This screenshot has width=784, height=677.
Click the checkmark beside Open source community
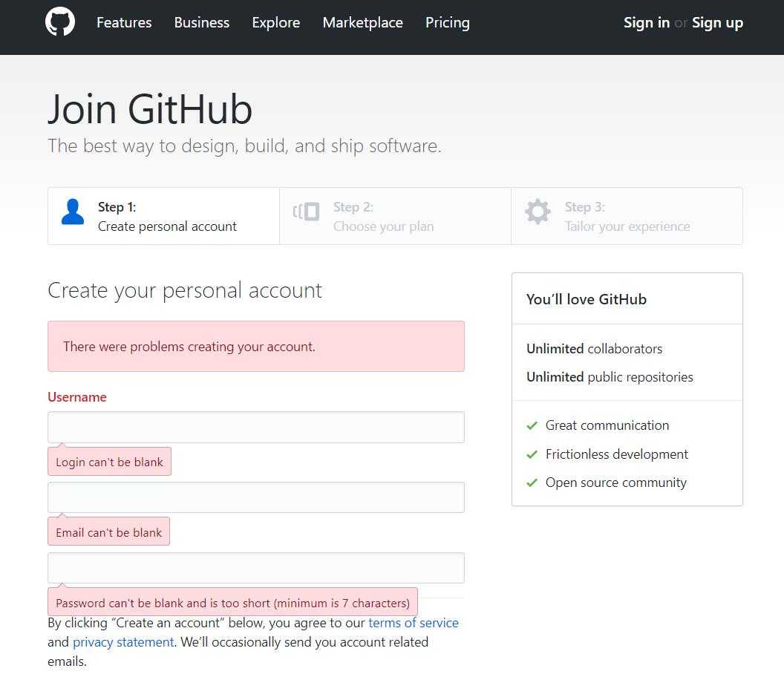[x=532, y=483]
